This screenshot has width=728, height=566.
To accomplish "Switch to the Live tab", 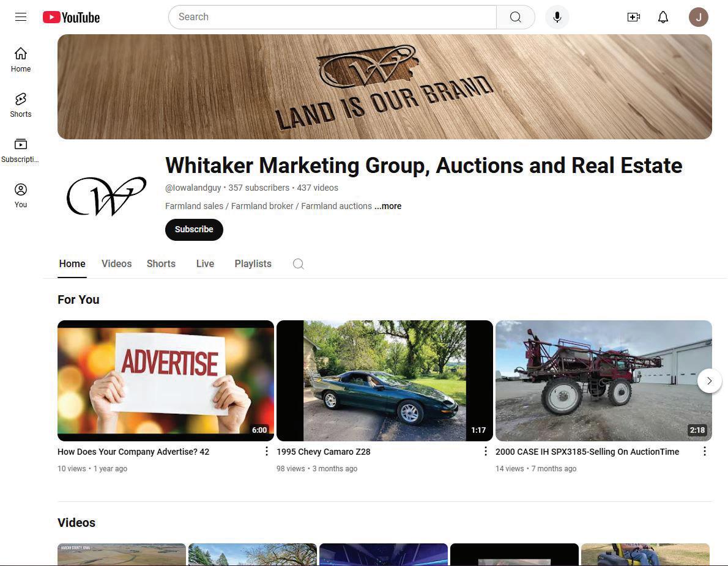I will coord(205,264).
